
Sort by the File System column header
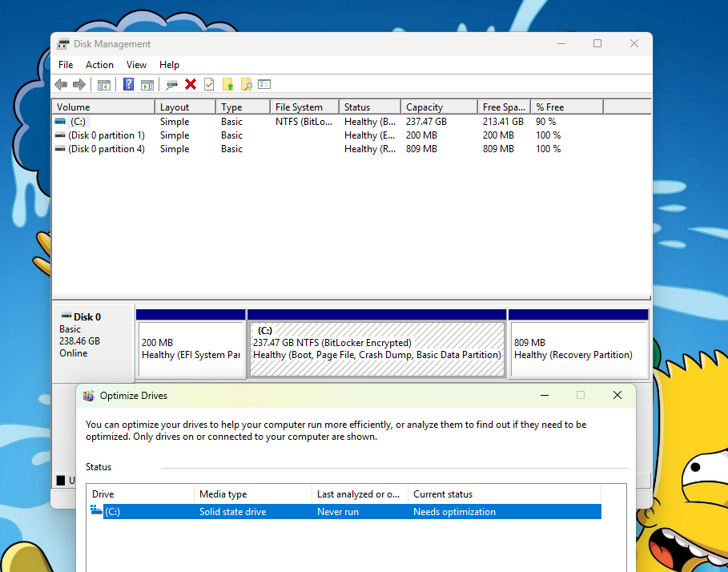pos(304,107)
